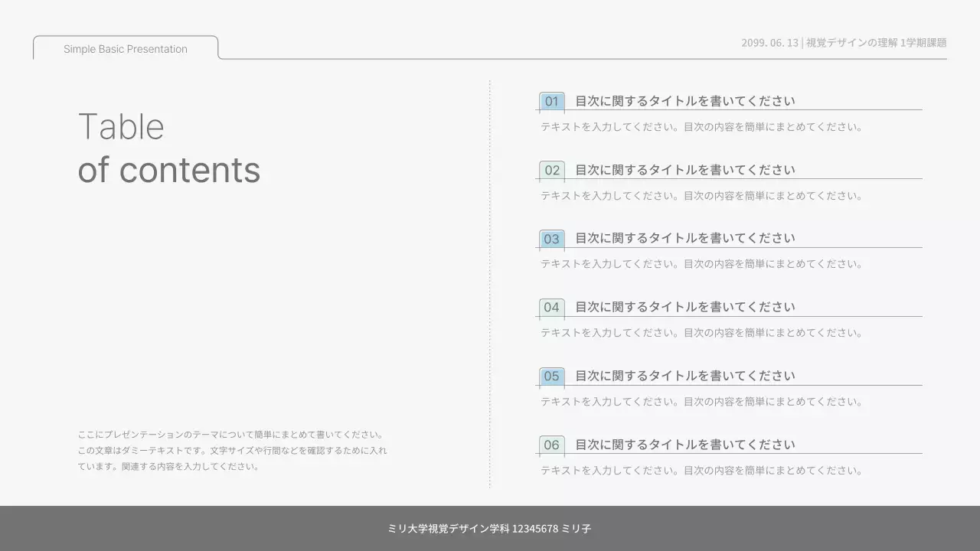Open the "Simple Basic Presentation" tab
Screen dimensions: 980x551
(x=125, y=48)
